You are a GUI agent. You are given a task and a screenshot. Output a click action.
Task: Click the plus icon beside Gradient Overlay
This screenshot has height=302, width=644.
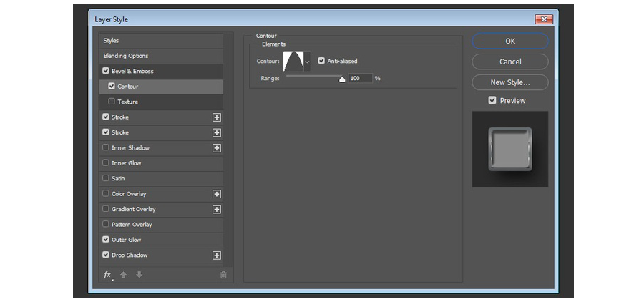pyautogui.click(x=216, y=210)
